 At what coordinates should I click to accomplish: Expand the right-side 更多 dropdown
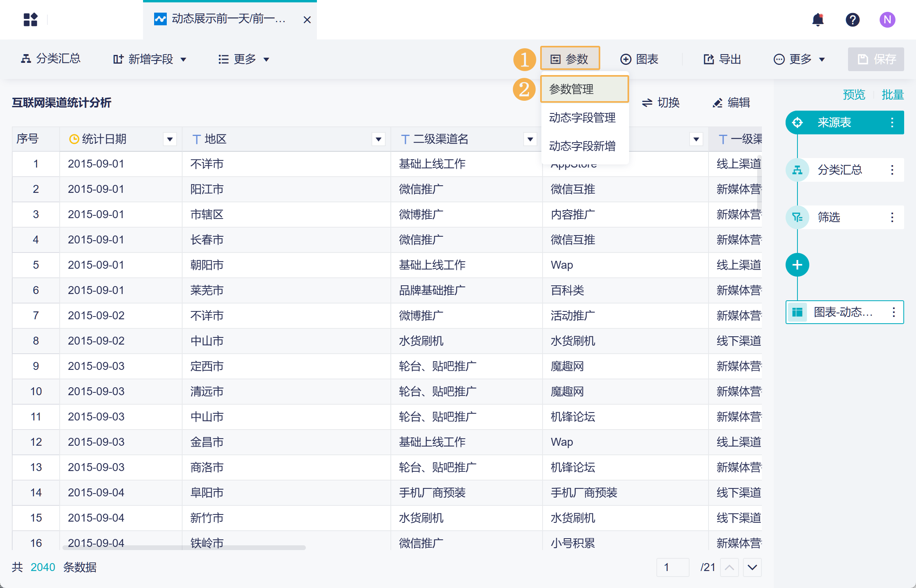799,59
